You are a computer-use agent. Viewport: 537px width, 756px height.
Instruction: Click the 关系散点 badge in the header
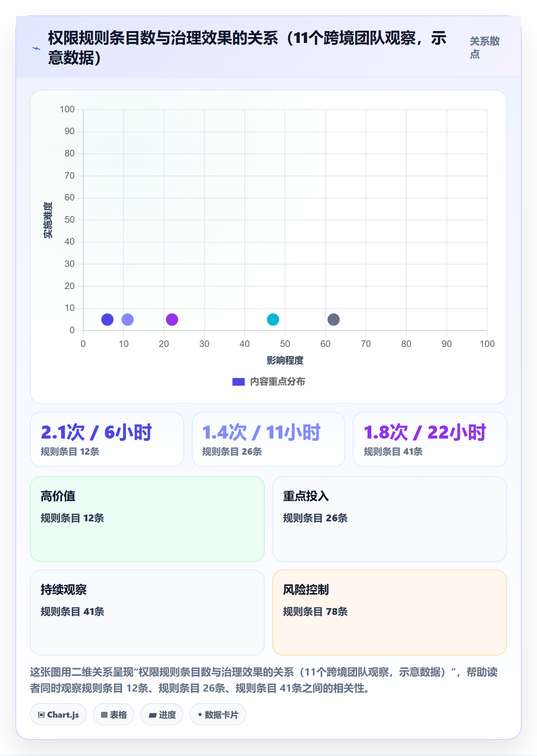click(485, 48)
